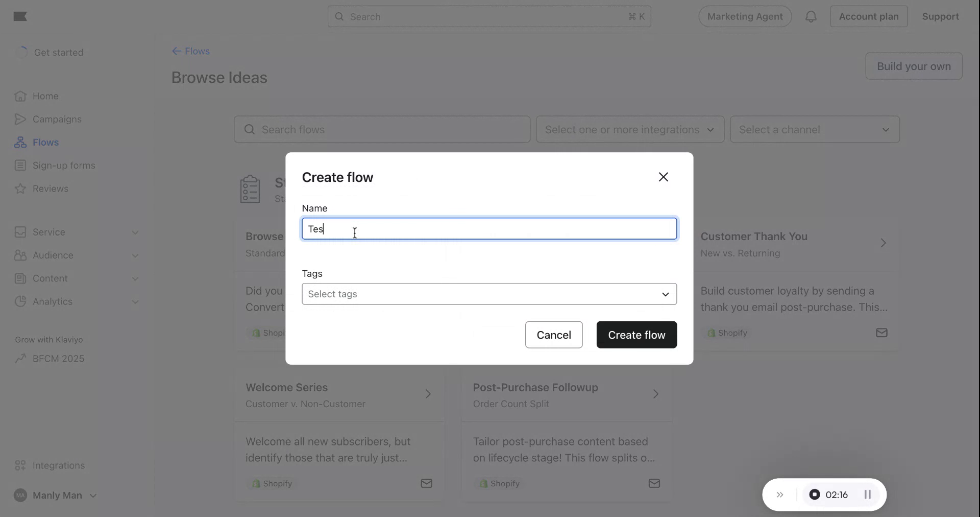Pause the screen recording timer
The image size is (980, 517).
(x=867, y=495)
